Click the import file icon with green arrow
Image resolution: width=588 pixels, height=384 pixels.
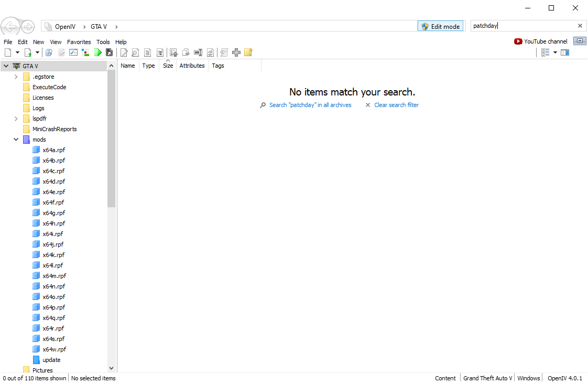[x=28, y=52]
